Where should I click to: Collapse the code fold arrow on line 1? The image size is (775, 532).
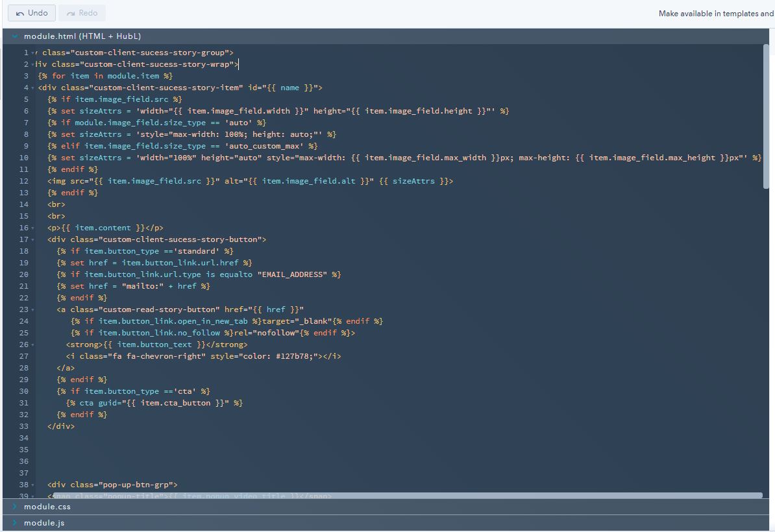[x=32, y=52]
